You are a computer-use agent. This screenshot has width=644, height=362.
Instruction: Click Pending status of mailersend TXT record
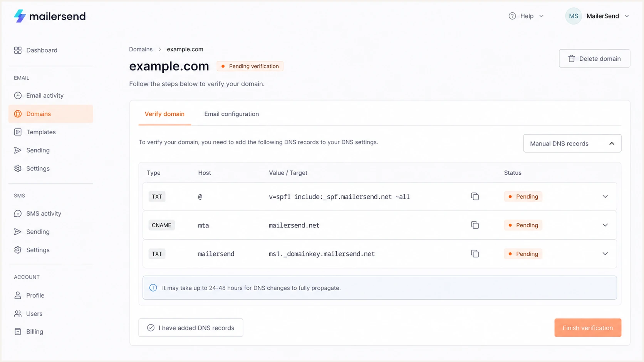(523, 254)
